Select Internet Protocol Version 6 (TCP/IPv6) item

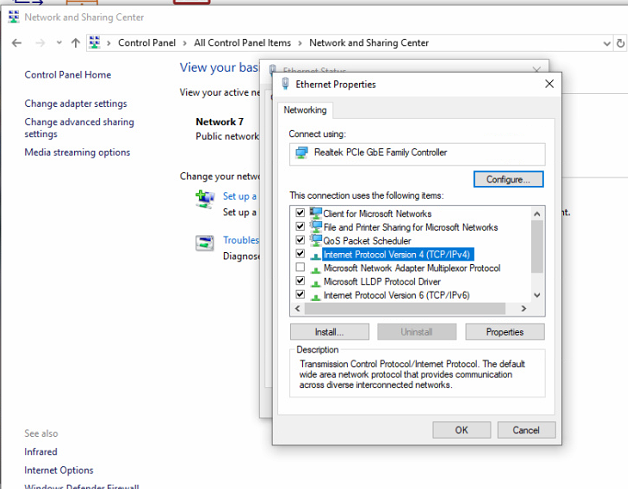point(397,296)
